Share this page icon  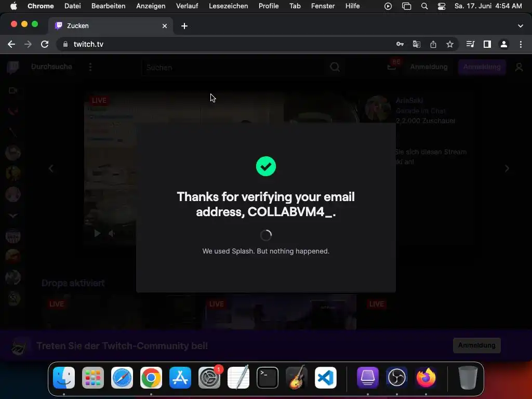coord(433,44)
